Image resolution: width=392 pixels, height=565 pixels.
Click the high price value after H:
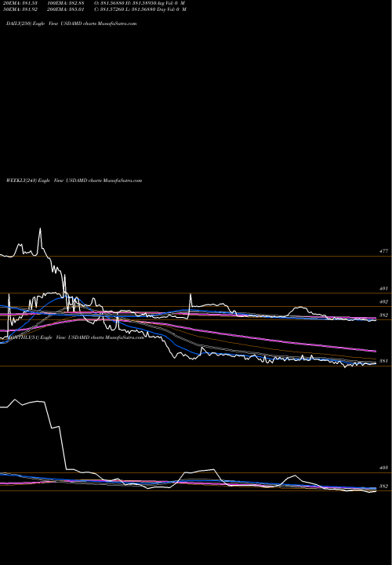pyautogui.click(x=144, y=2)
